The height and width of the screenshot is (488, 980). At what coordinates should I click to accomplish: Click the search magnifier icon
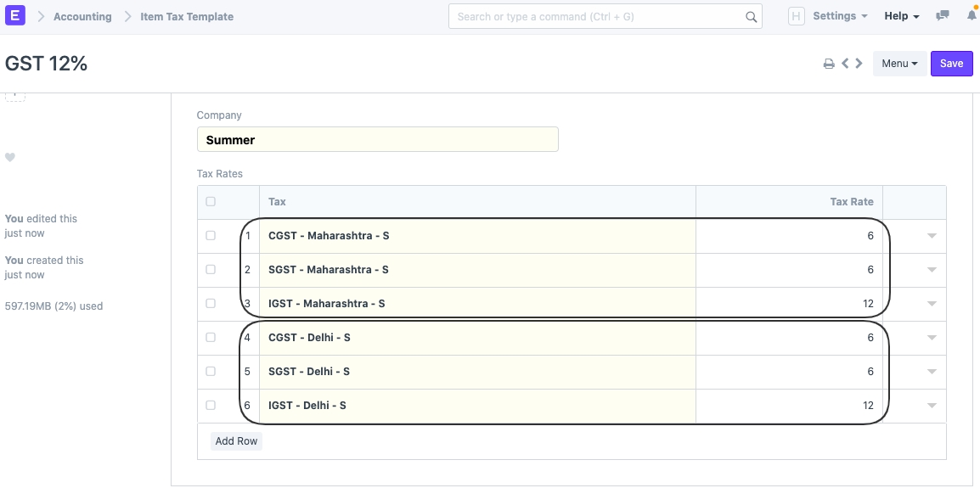pos(751,17)
